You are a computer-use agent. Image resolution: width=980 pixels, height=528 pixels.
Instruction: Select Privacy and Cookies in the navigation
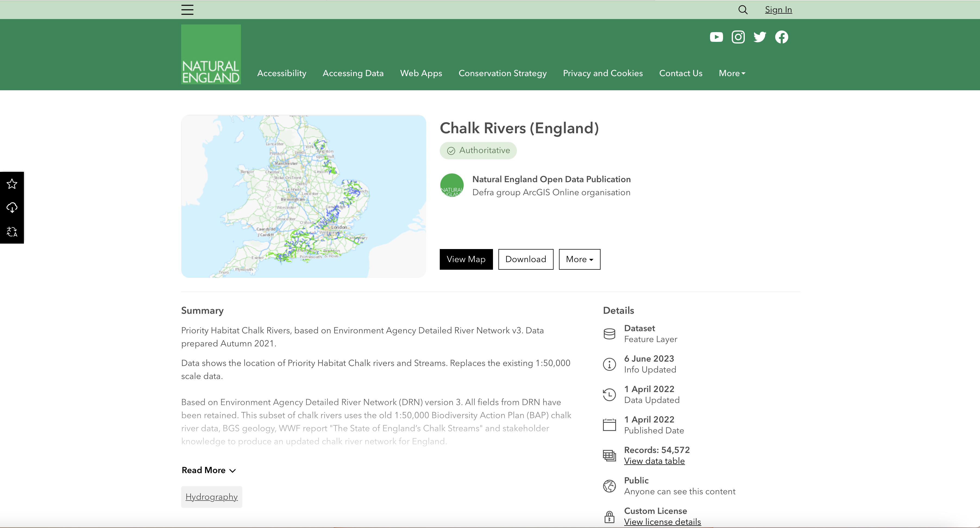tap(603, 73)
